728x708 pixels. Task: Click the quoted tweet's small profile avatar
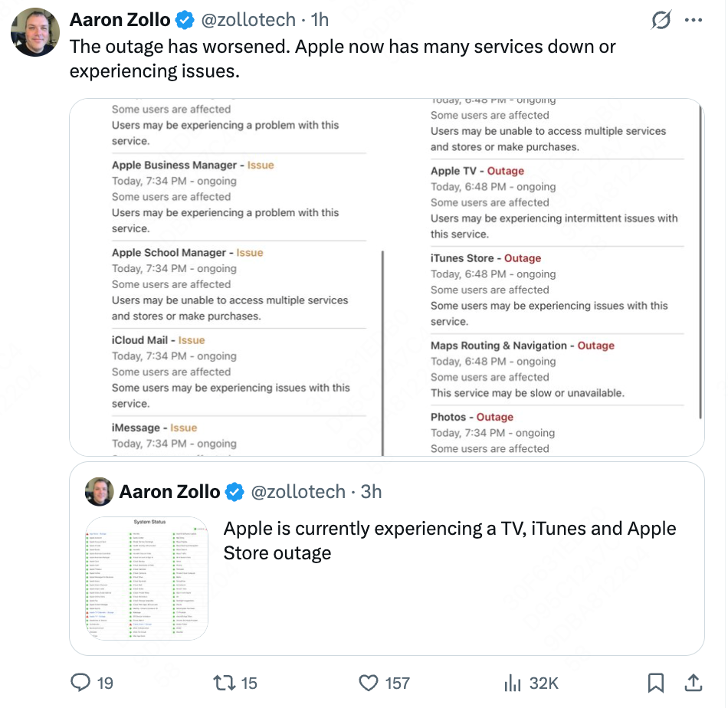pyautogui.click(x=99, y=491)
